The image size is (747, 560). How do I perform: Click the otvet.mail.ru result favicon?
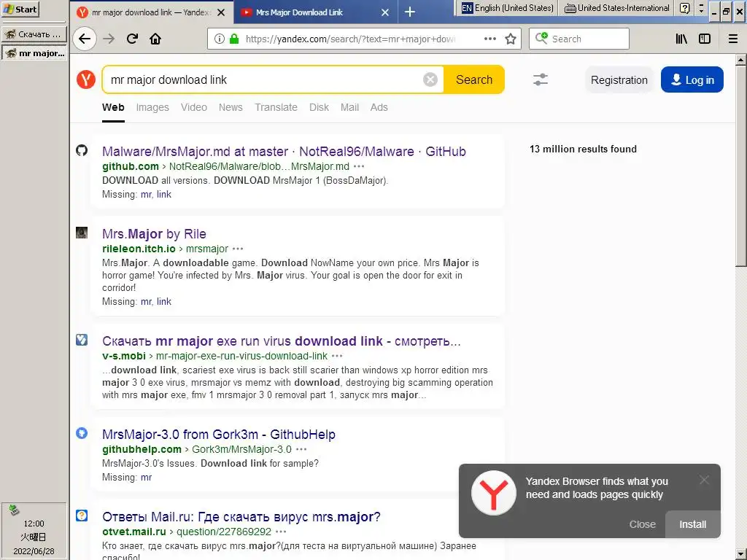coord(82,516)
